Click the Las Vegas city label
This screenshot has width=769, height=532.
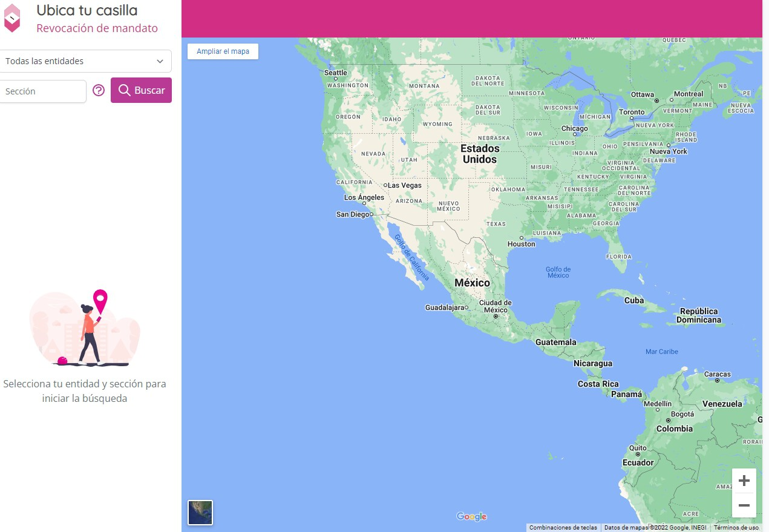click(x=404, y=185)
